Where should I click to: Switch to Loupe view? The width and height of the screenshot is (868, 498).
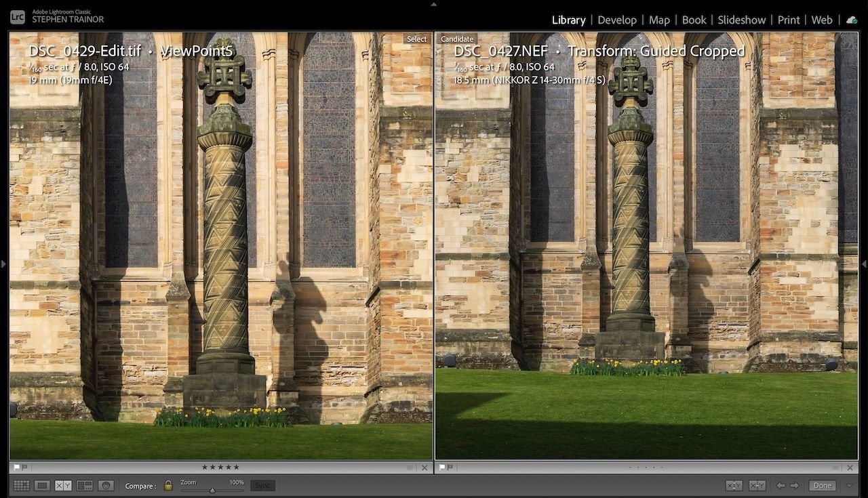(x=42, y=485)
